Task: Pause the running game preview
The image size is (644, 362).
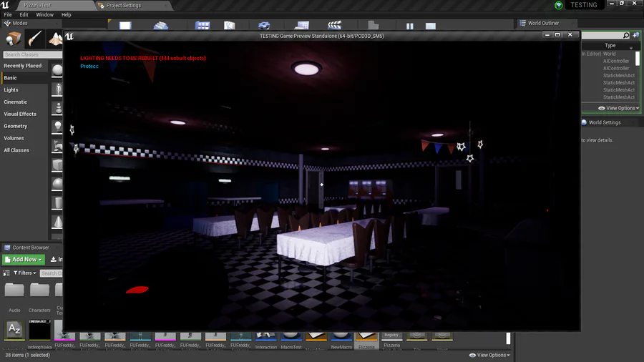Action: tap(409, 26)
